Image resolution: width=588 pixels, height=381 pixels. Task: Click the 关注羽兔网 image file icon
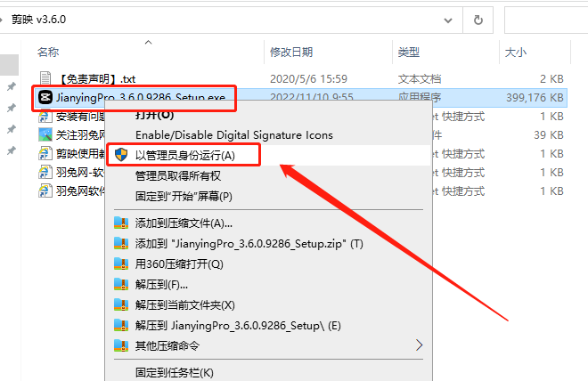45,135
